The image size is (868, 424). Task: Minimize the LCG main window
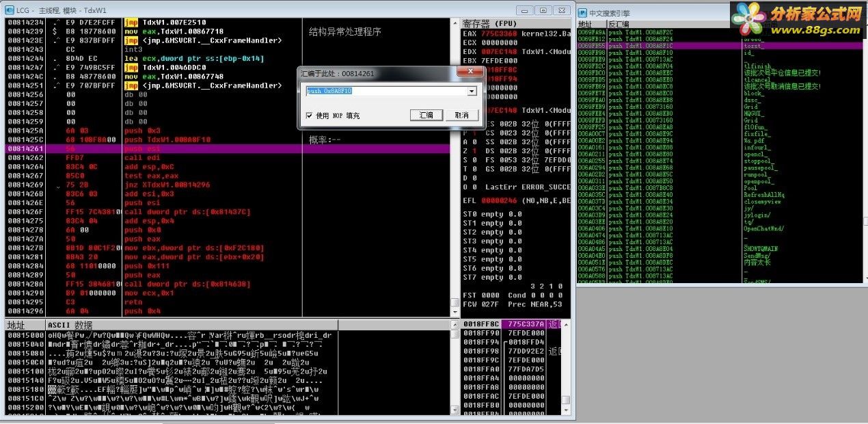tap(525, 10)
